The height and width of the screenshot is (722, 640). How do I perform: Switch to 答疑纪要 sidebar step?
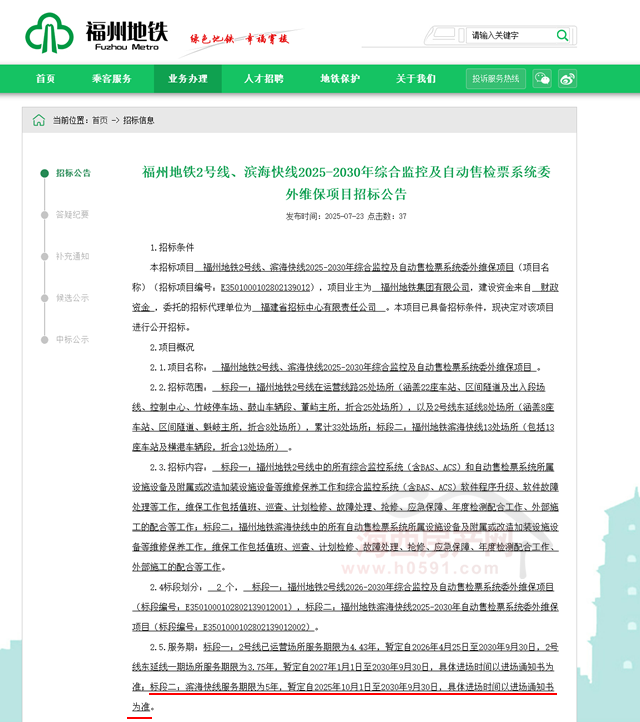tap(72, 215)
